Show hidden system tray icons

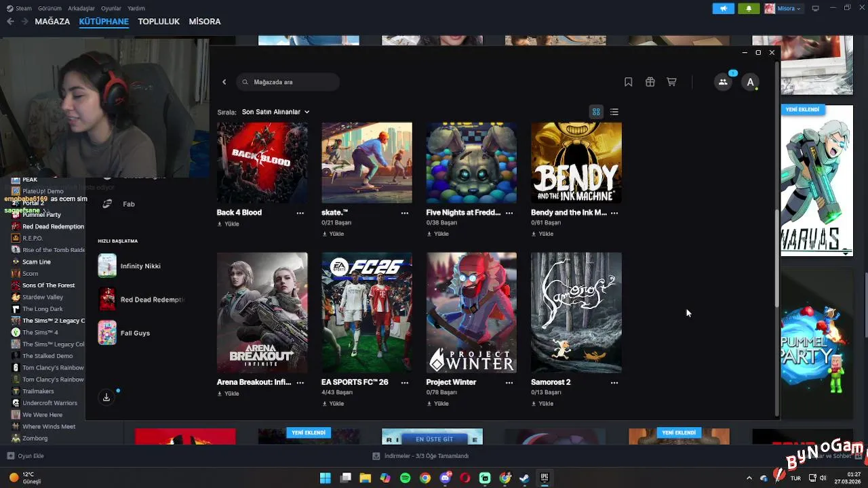pos(749,478)
